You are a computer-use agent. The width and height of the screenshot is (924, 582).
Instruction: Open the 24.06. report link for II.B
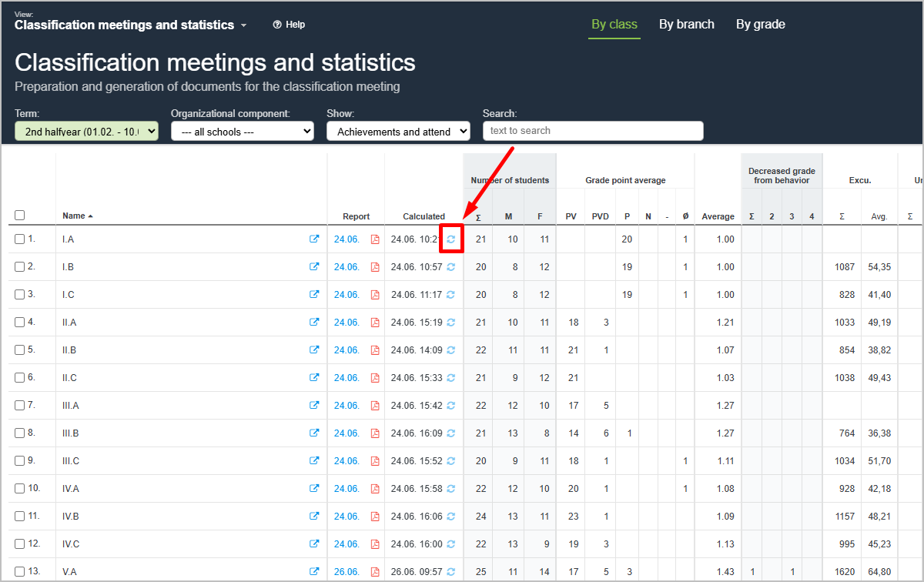click(x=346, y=350)
